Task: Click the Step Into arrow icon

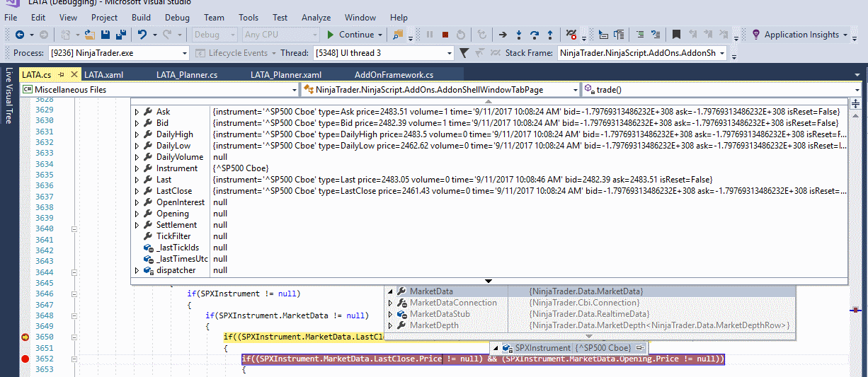Action: (519, 35)
